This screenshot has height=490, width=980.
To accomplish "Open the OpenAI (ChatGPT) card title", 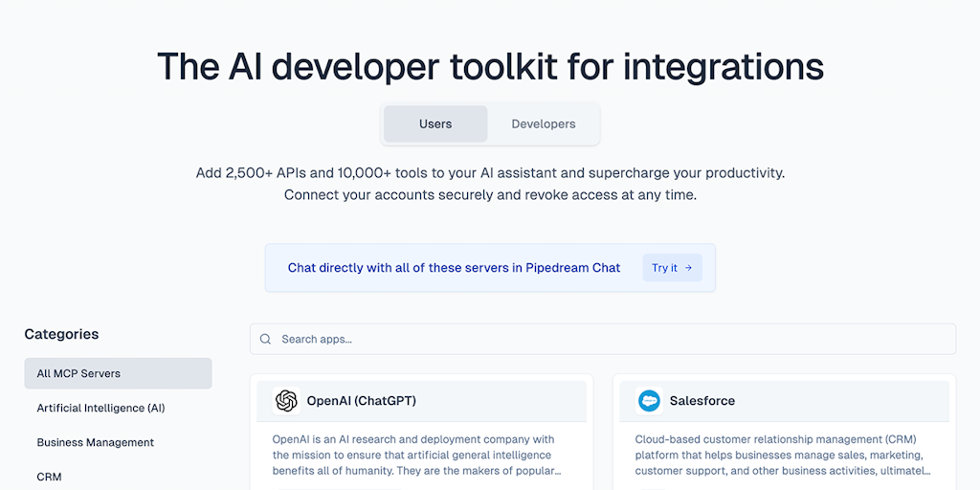I will coord(361,401).
